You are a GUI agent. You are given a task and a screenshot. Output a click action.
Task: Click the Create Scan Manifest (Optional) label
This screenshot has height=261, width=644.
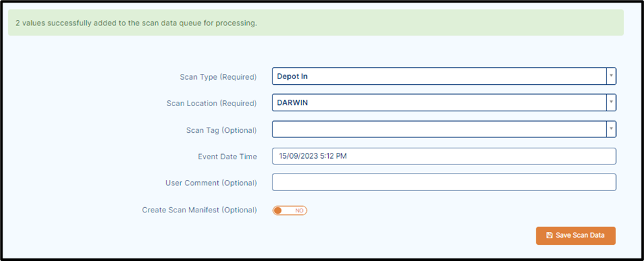(200, 210)
